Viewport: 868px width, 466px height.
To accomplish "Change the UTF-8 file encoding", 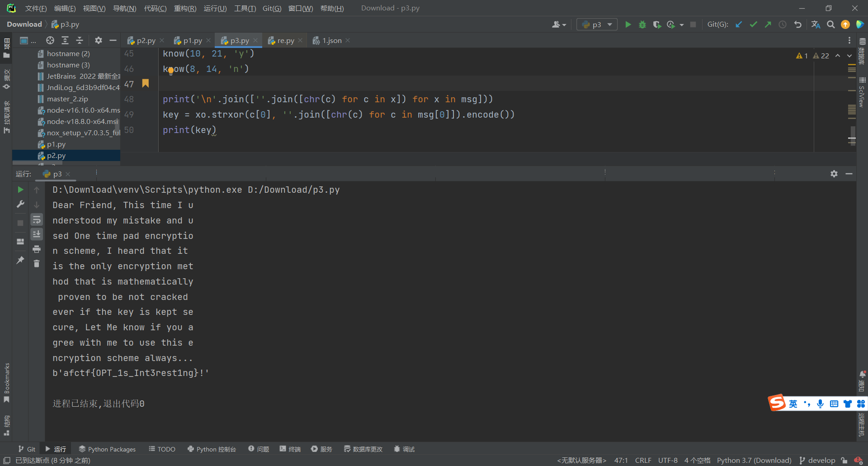I will pyautogui.click(x=668, y=460).
